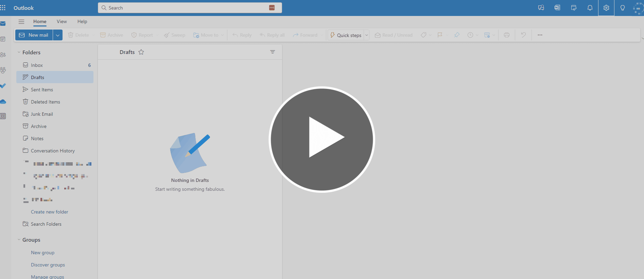Collapse the Folders section
The height and width of the screenshot is (279, 644).
(19, 52)
